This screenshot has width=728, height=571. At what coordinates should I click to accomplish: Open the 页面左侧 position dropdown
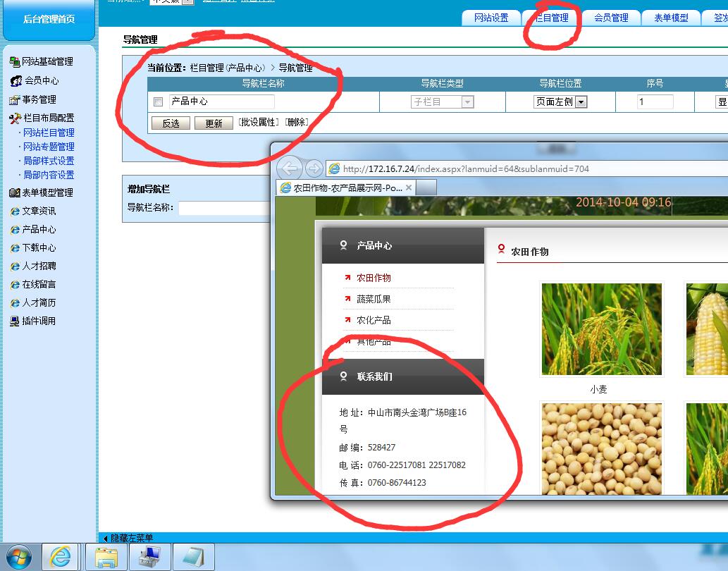click(581, 102)
